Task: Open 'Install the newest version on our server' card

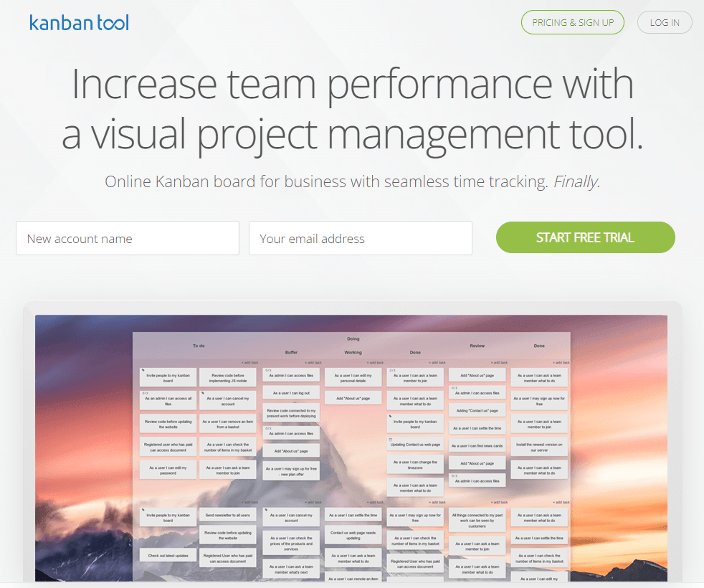Action: [x=539, y=447]
